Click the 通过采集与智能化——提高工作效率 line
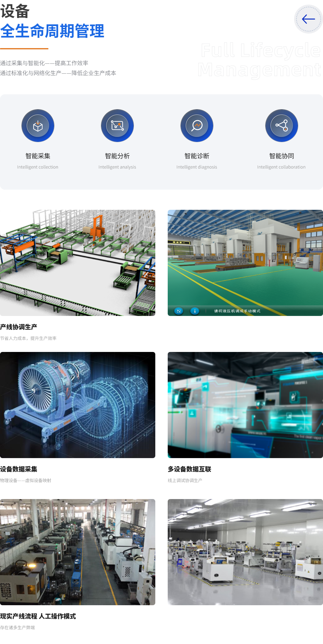Image resolution: width=323 pixels, height=644 pixels. click(44, 63)
